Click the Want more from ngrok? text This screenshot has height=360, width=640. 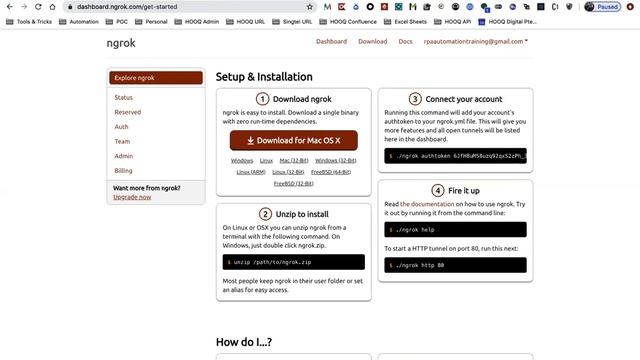click(147, 188)
